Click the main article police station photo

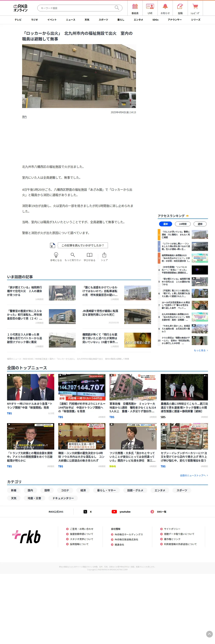point(79,76)
